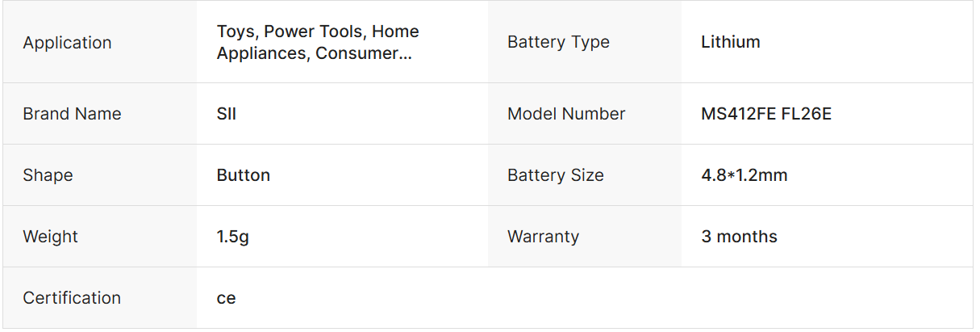The width and height of the screenshot is (980, 332).
Task: Select the 1.5g weight value
Action: (x=232, y=237)
